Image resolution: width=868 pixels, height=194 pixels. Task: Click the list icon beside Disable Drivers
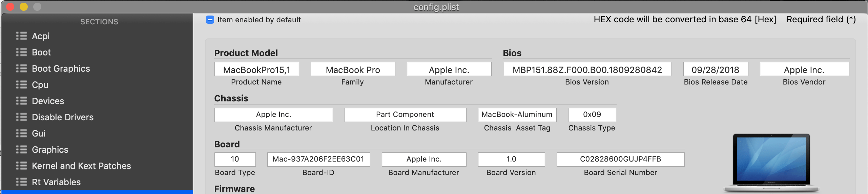pos(22,117)
